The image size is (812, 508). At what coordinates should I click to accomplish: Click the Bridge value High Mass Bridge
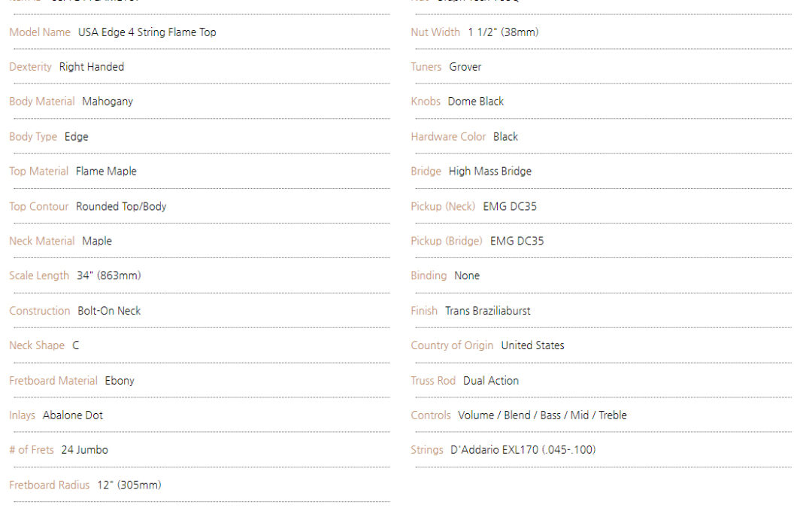click(x=490, y=171)
